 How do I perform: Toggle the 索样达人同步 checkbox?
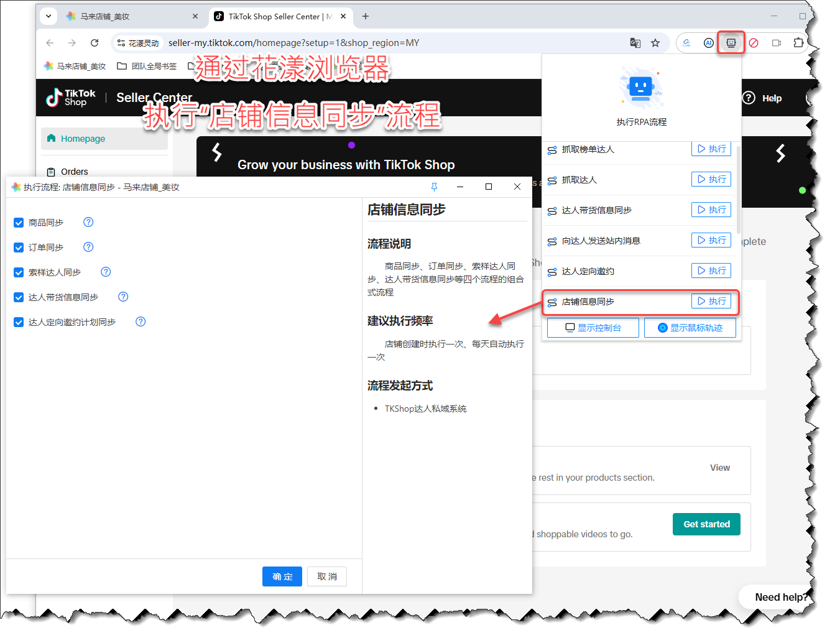point(19,272)
